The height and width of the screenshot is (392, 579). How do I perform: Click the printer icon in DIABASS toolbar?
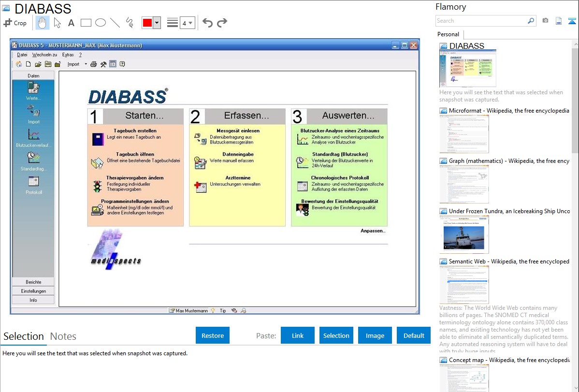(x=93, y=64)
